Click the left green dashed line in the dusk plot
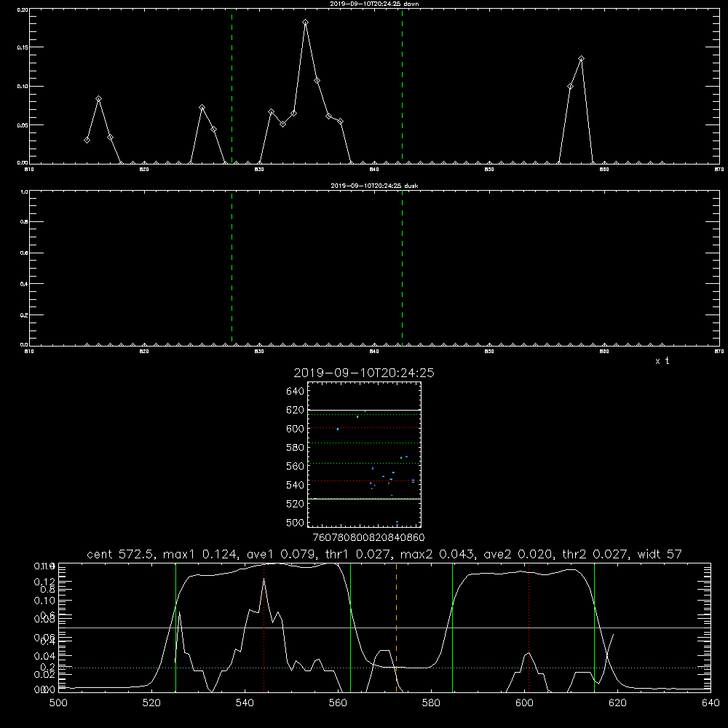Viewport: 728px width, 728px height. (232, 268)
